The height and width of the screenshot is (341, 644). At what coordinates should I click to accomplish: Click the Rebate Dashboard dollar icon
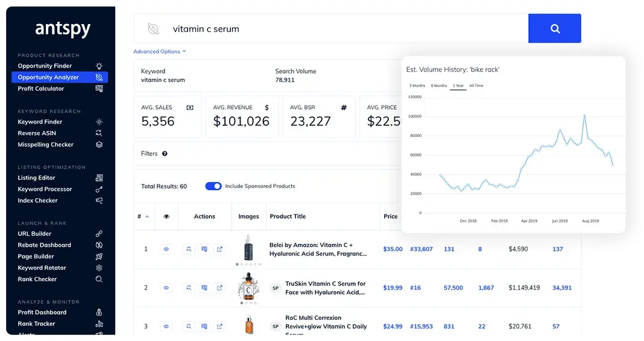[x=99, y=245]
